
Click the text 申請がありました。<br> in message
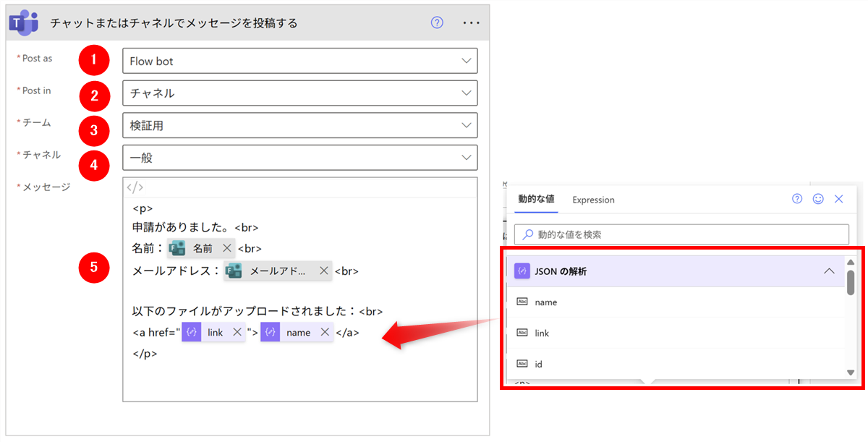(x=195, y=227)
